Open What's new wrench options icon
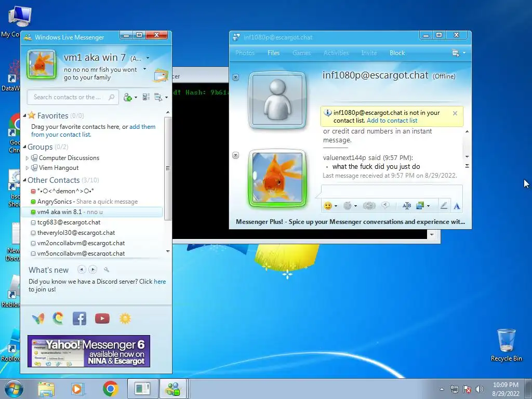 pos(107,270)
